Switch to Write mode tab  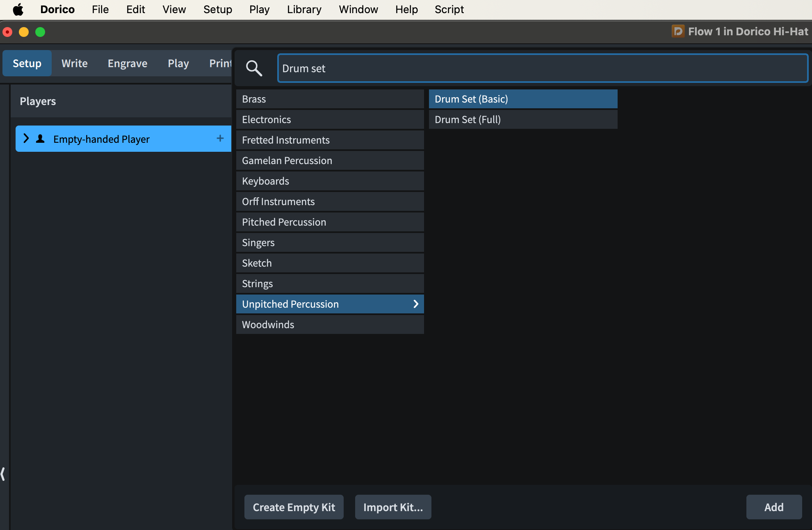click(x=74, y=63)
